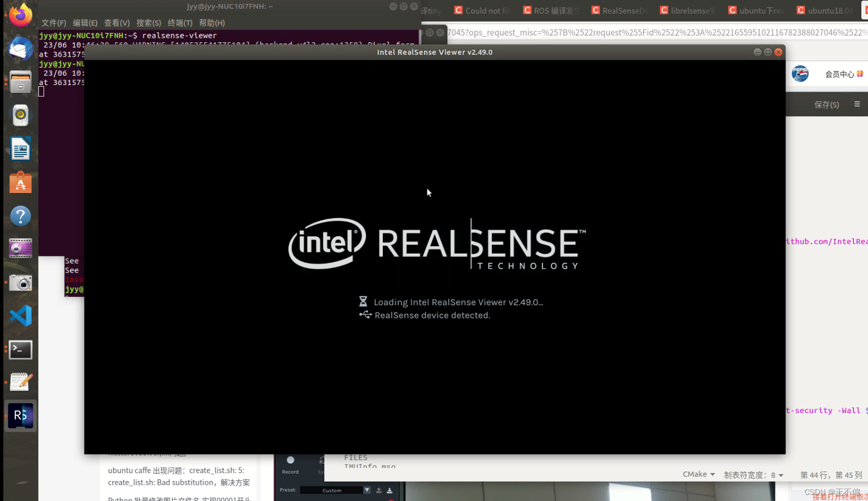Click 'RealSense device detected.' status text

(x=432, y=315)
